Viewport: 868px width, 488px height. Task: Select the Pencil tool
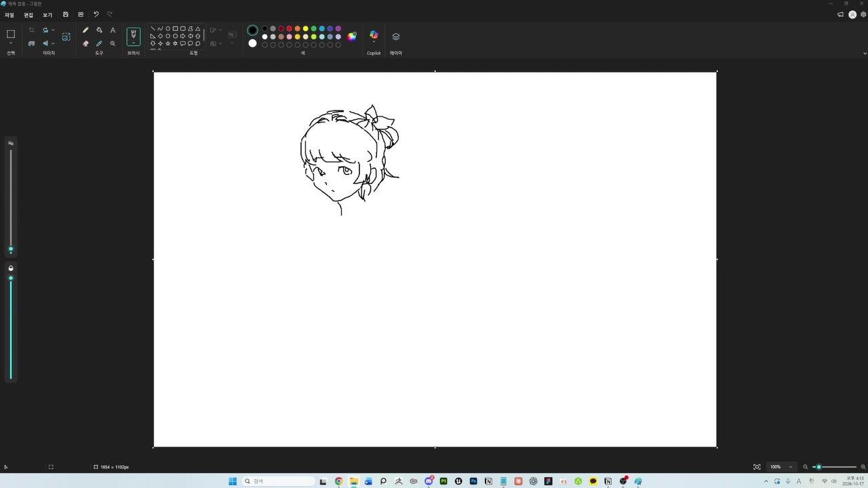(85, 30)
